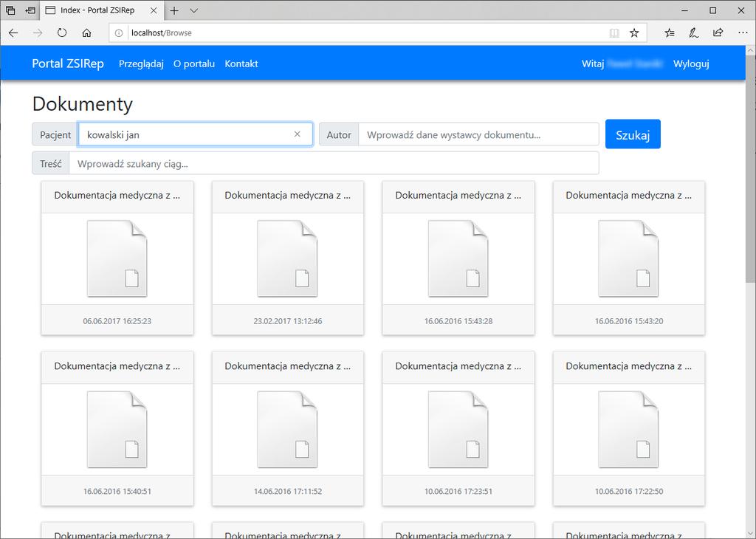The height and width of the screenshot is (539, 756).
Task: Close the Index - Portal ZSIRep tab
Action: click(154, 10)
